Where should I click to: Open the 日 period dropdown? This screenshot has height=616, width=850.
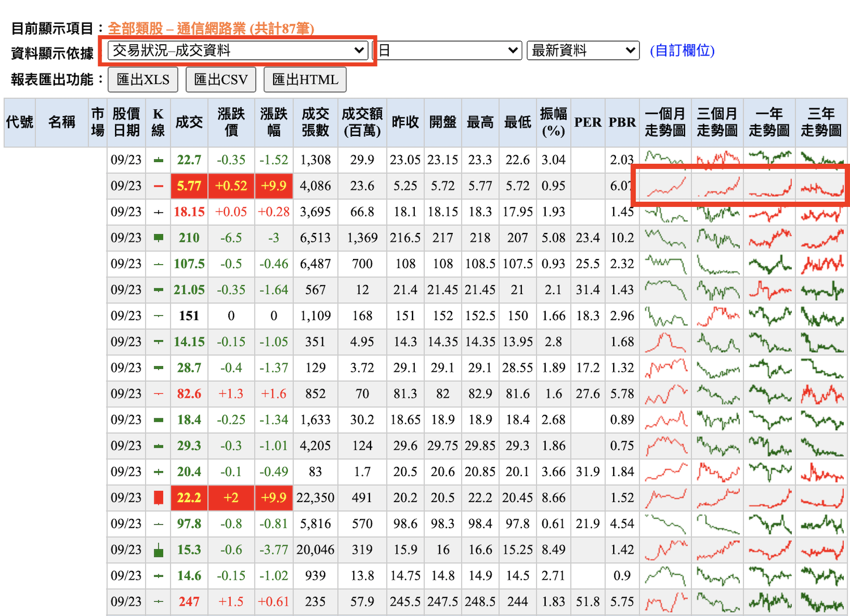(x=448, y=50)
